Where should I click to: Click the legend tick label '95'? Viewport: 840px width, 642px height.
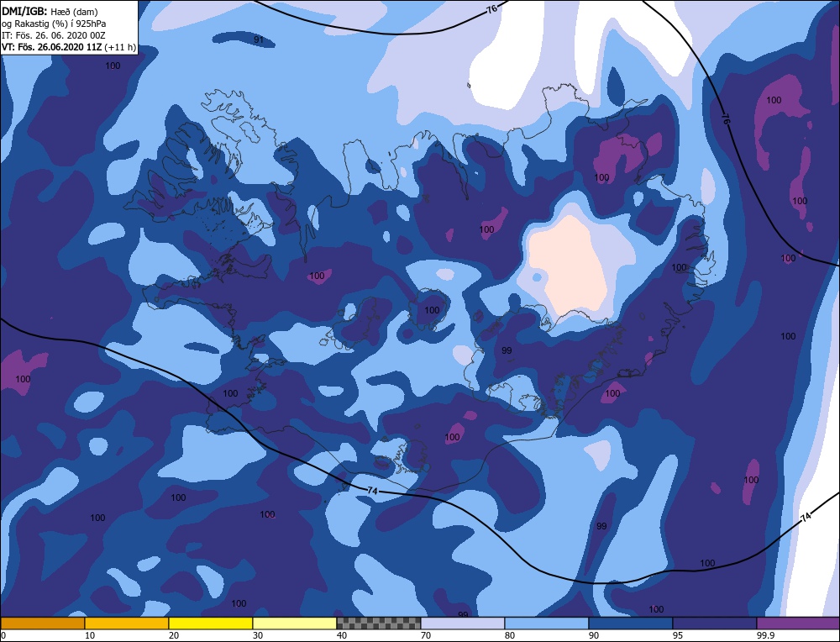pyautogui.click(x=678, y=635)
